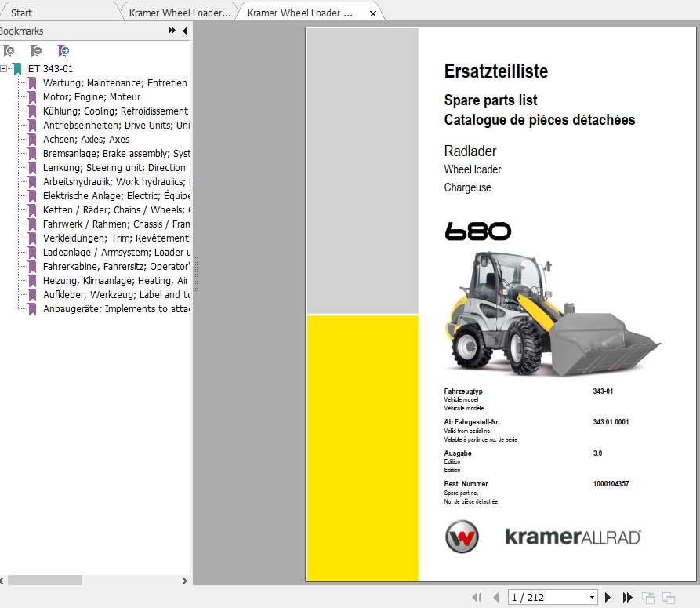700x608 pixels.
Task: Open the Lenkung; Steering unit bookmark
Action: (x=114, y=168)
